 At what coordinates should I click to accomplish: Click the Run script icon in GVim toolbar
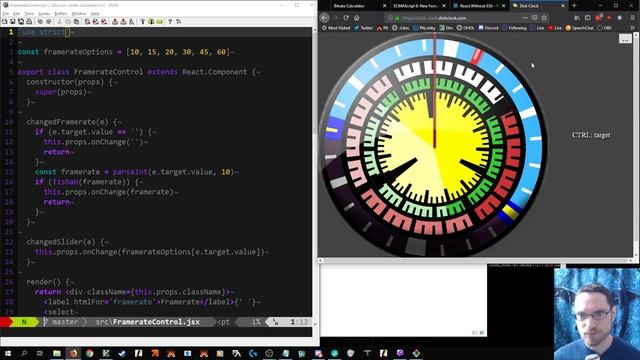pyautogui.click(x=131, y=21)
